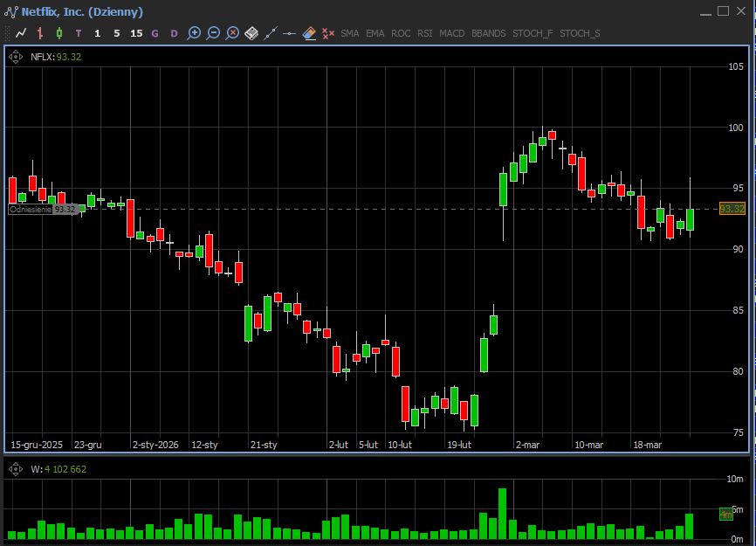Select the green candlestick chart type

(59, 33)
